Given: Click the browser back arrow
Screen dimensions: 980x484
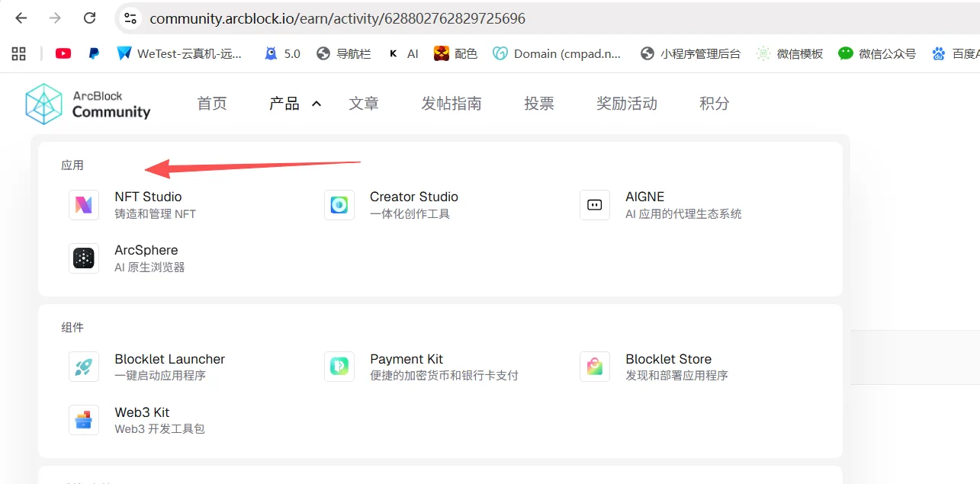Looking at the screenshot, I should 21,18.
